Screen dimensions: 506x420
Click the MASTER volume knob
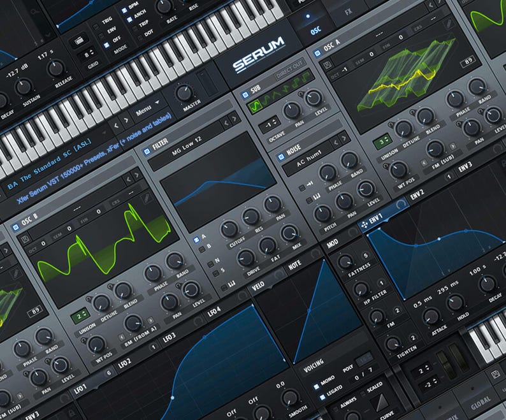point(184,92)
